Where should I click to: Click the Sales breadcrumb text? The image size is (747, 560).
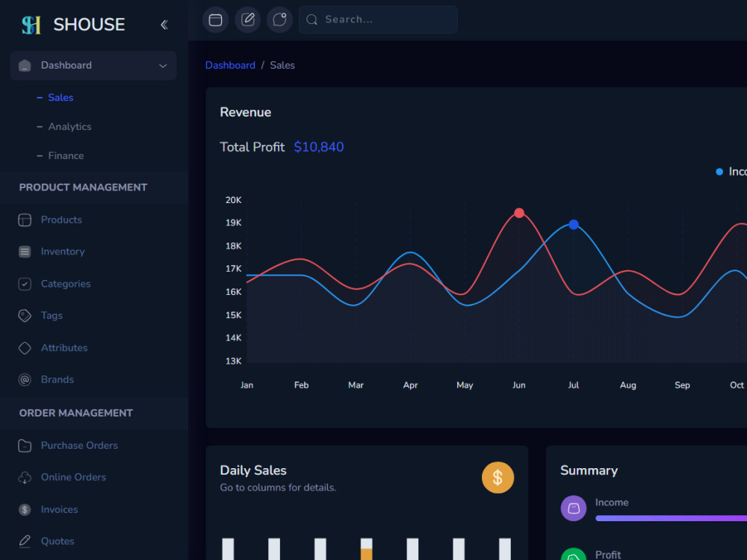[x=282, y=65]
